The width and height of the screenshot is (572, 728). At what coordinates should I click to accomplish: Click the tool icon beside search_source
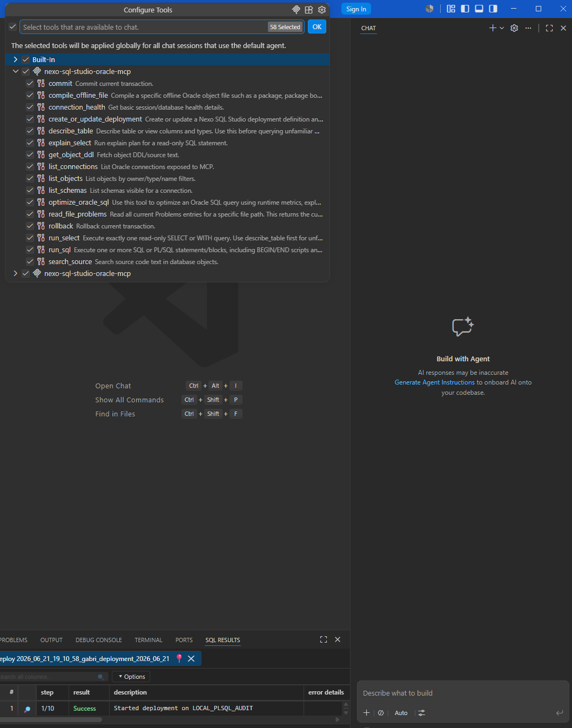tap(41, 261)
